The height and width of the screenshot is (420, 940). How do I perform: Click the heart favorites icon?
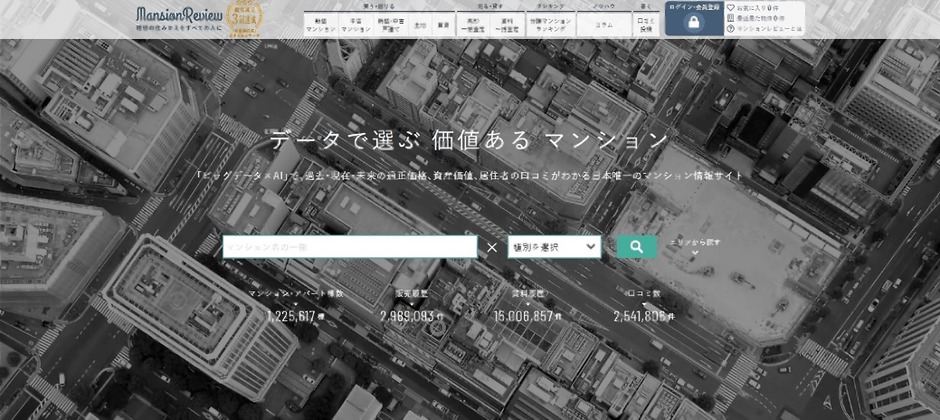pos(729,6)
